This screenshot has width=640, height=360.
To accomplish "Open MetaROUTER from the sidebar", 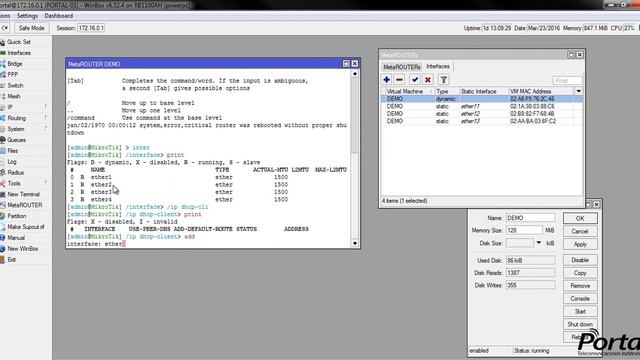I will 24,205.
